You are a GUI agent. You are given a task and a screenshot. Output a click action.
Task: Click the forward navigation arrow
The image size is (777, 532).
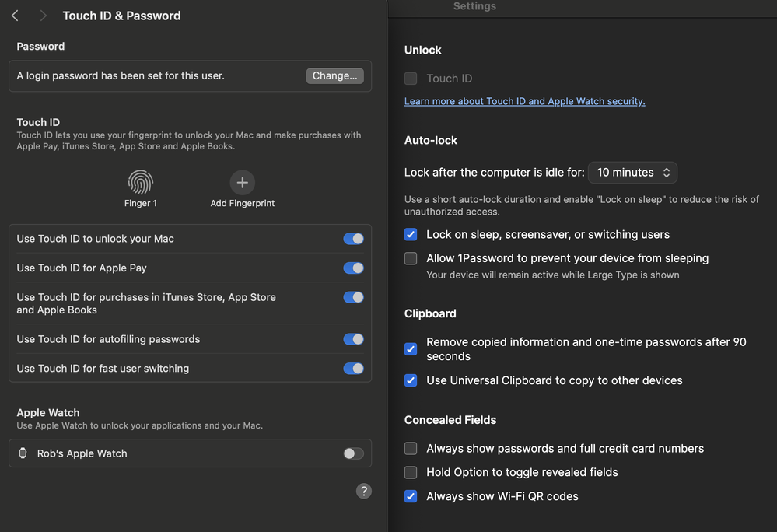pyautogui.click(x=43, y=16)
